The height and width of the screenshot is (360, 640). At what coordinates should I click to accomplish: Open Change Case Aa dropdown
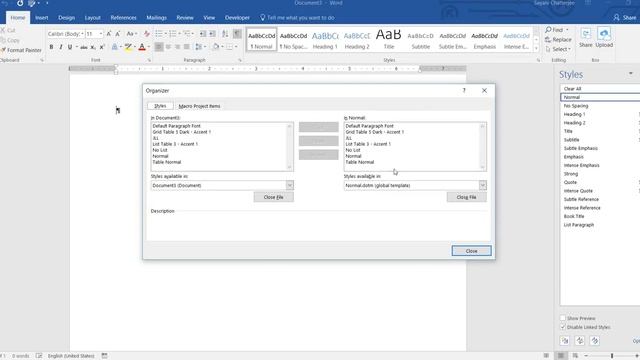(x=131, y=34)
